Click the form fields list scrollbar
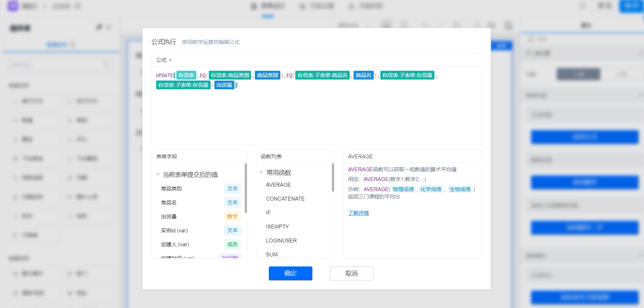644x308 pixels. [x=245, y=188]
